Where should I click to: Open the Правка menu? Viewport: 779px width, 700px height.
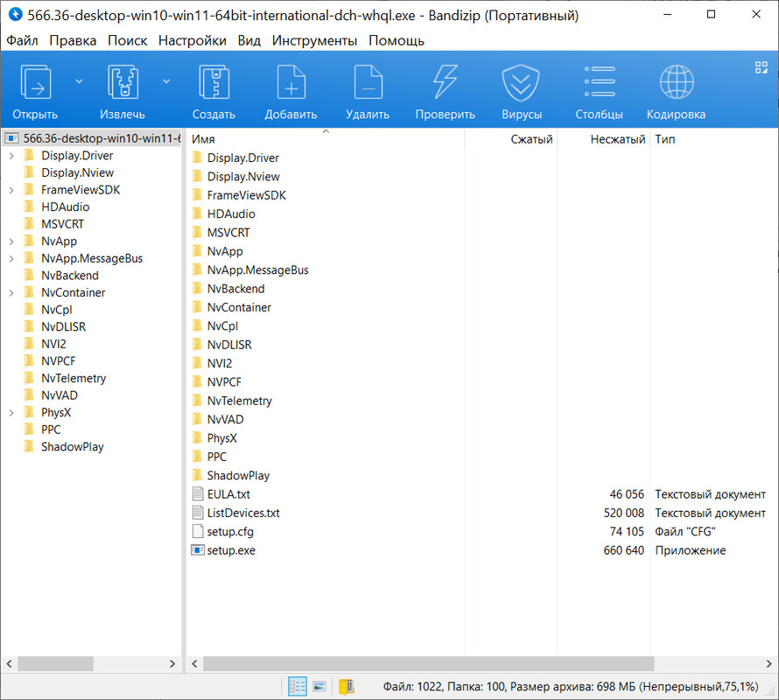coord(73,41)
